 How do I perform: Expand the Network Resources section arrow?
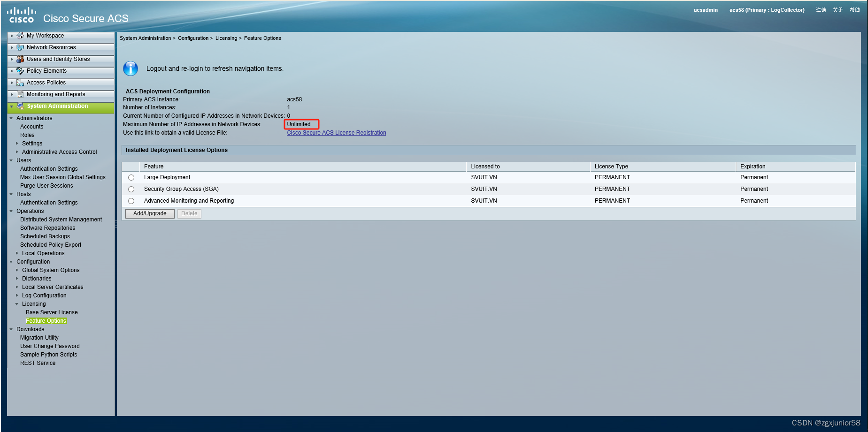(12, 47)
